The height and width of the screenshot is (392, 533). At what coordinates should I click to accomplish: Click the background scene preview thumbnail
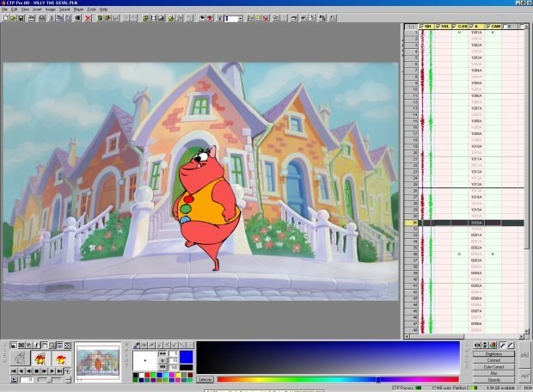tap(98, 361)
